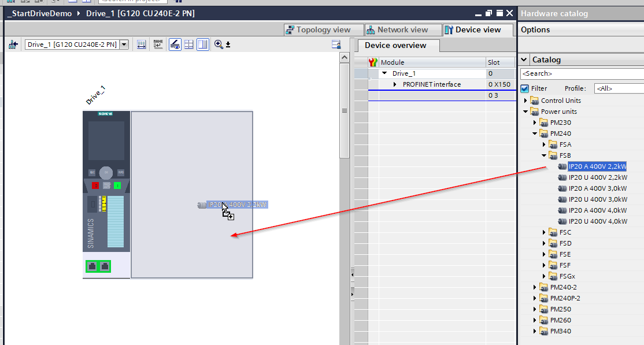This screenshot has width=644, height=345.
Task: Click the PM340 folder icon
Action: click(x=544, y=332)
